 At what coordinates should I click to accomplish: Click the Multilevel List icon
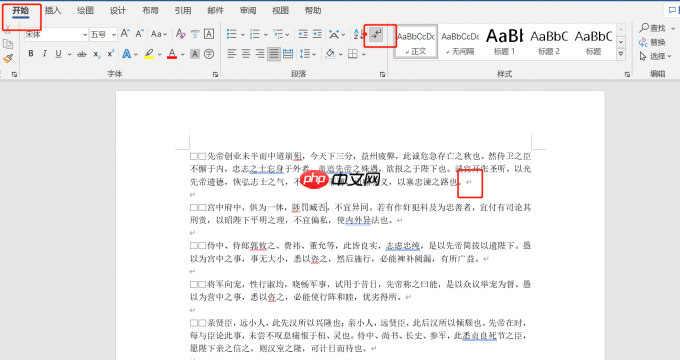point(278,34)
